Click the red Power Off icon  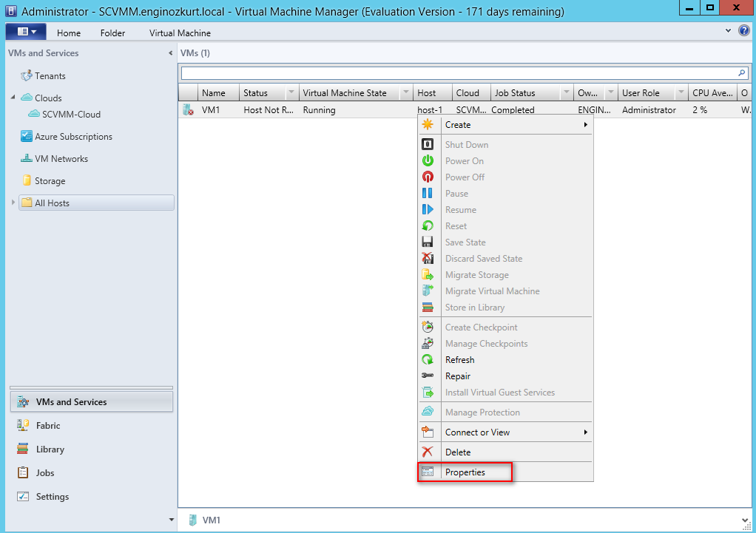pyautogui.click(x=427, y=177)
